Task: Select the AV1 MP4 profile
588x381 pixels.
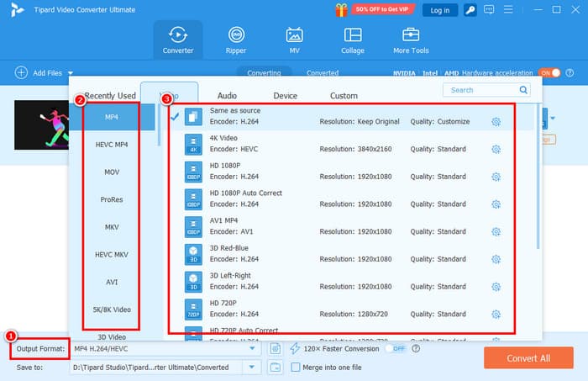Action: click(351, 226)
